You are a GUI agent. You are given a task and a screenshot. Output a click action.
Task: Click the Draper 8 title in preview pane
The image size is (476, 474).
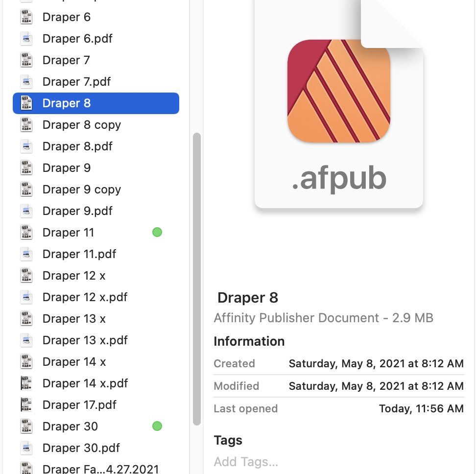coord(248,297)
